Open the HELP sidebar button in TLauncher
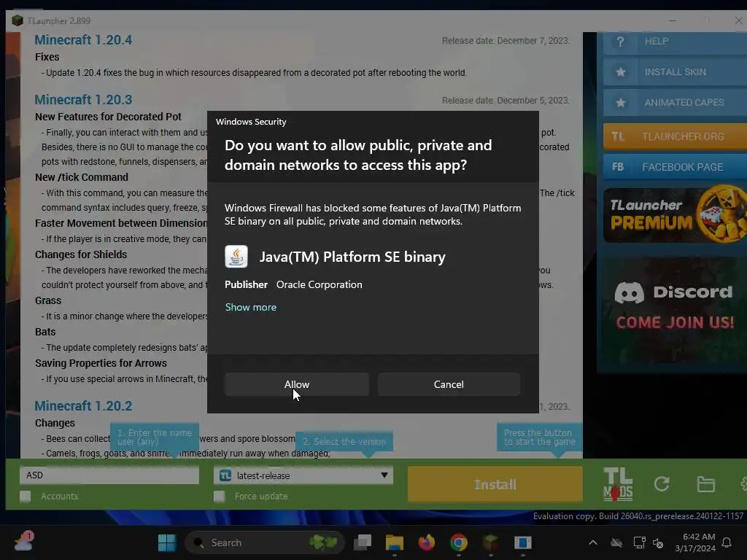The image size is (747, 560). pyautogui.click(x=675, y=42)
